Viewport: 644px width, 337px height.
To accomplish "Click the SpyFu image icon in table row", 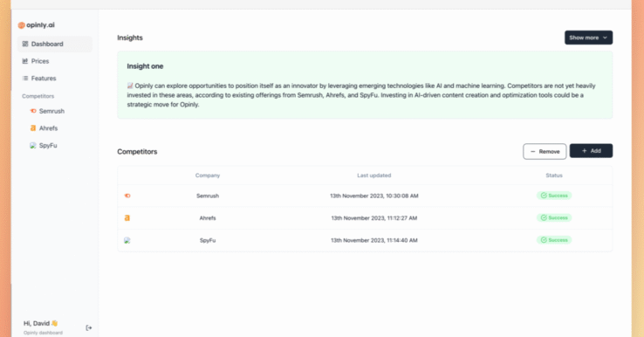I will (x=127, y=240).
